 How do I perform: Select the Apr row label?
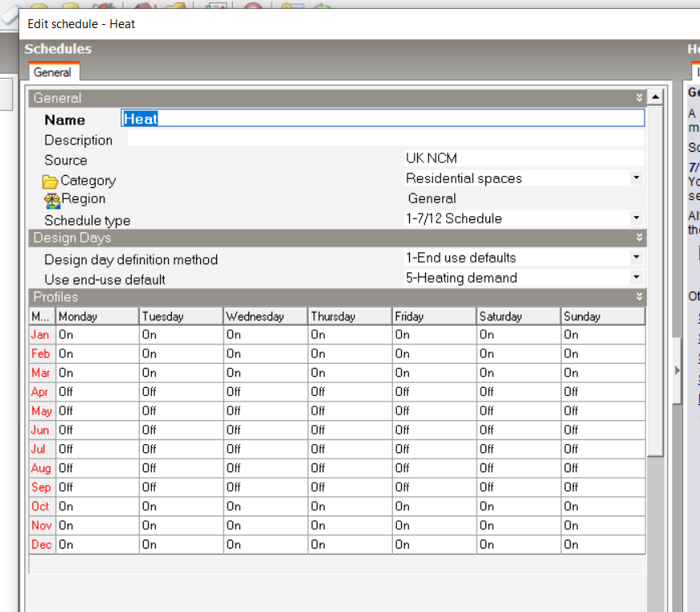click(x=43, y=392)
